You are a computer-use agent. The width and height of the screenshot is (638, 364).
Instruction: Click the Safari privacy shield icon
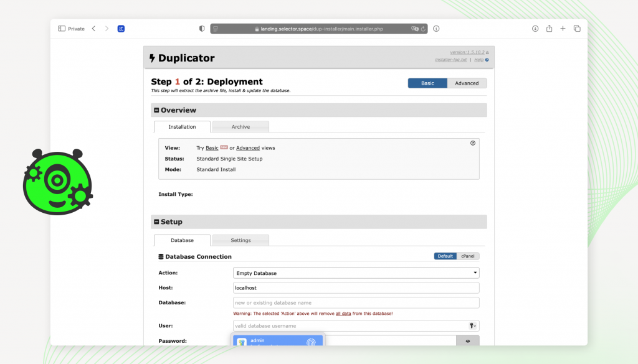201,28
